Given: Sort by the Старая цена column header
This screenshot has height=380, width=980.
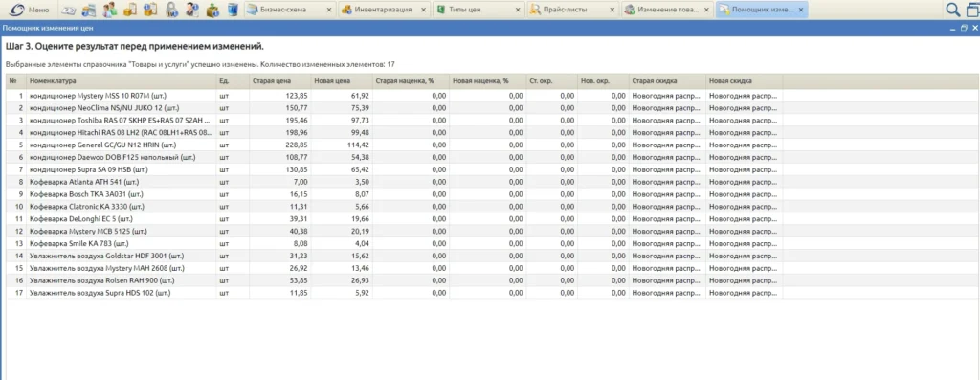Looking at the screenshot, I should (x=280, y=81).
